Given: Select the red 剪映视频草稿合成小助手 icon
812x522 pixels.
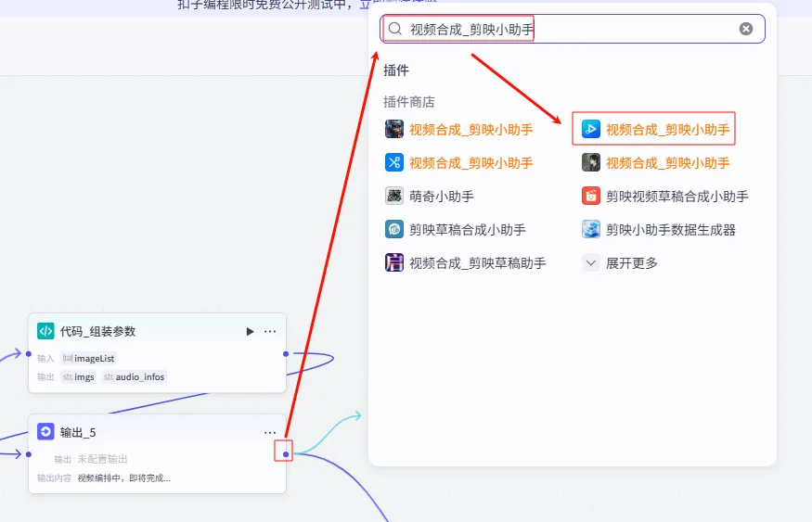Looking at the screenshot, I should coord(591,196).
